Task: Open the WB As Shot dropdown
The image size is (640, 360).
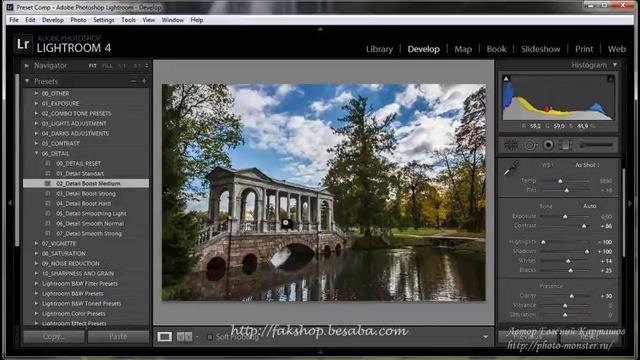Action: 587,165
